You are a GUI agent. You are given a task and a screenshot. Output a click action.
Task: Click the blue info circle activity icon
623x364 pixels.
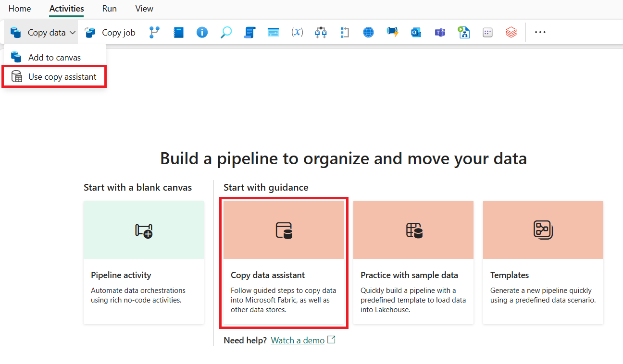(202, 33)
